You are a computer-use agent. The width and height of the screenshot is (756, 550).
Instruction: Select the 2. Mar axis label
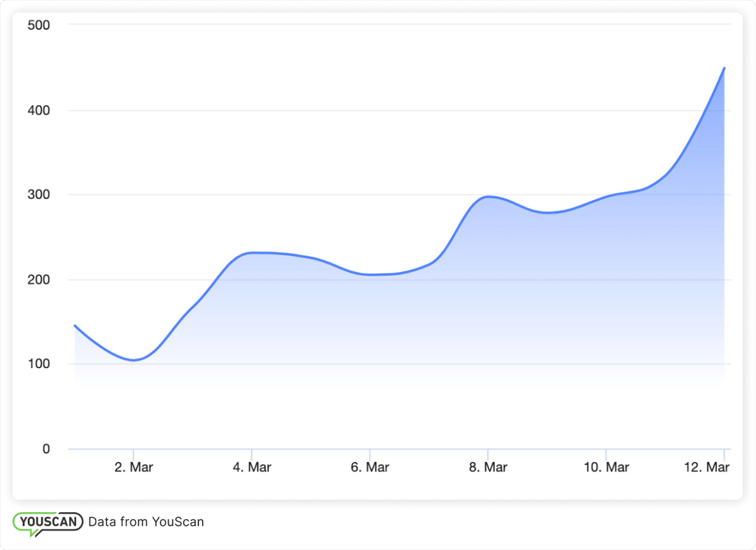133,467
